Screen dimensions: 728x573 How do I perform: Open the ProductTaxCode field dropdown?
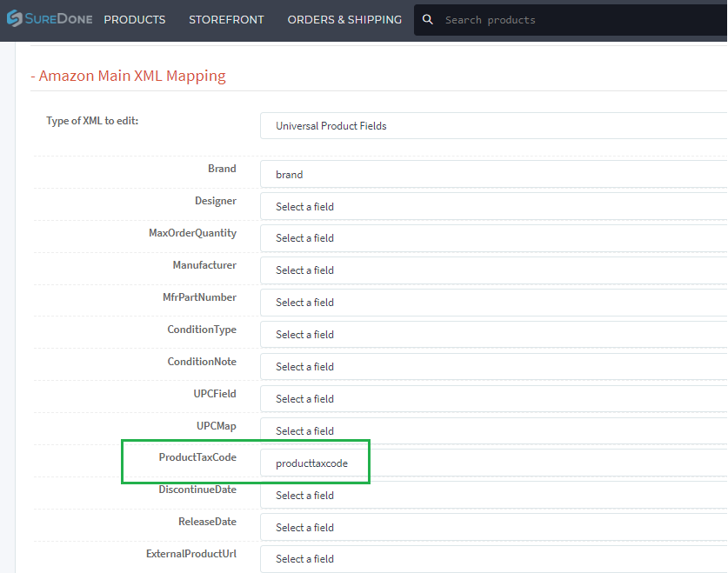click(x=494, y=463)
